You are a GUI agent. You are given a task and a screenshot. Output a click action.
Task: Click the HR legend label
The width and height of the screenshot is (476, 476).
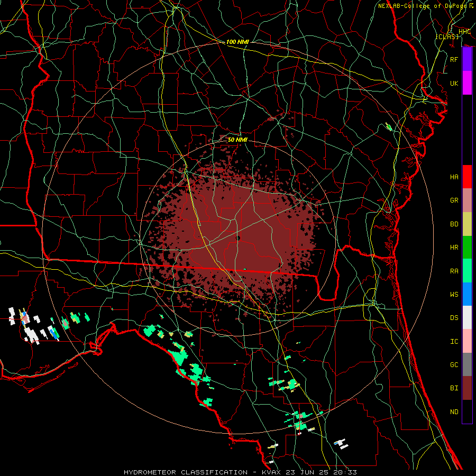[x=454, y=248]
